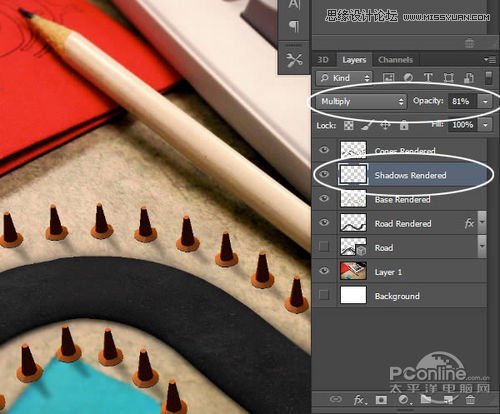Create new fill or adjustment layer
500x414 pixels.
click(404, 399)
